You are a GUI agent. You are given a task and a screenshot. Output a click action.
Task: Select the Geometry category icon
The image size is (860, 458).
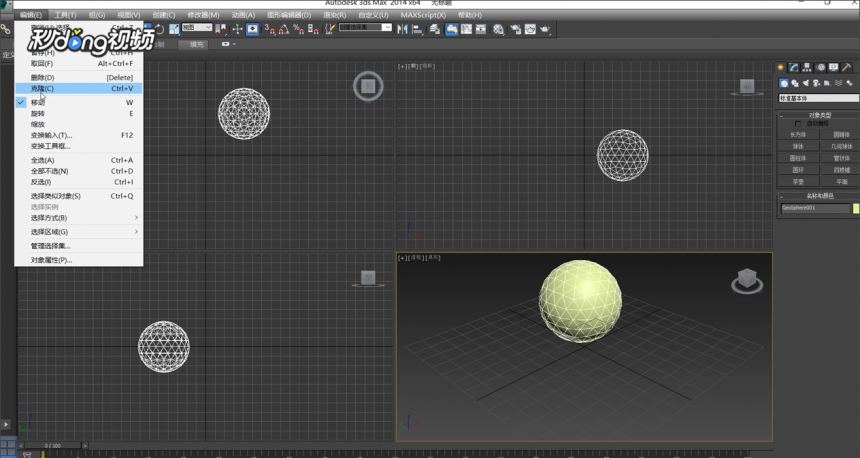click(x=784, y=83)
